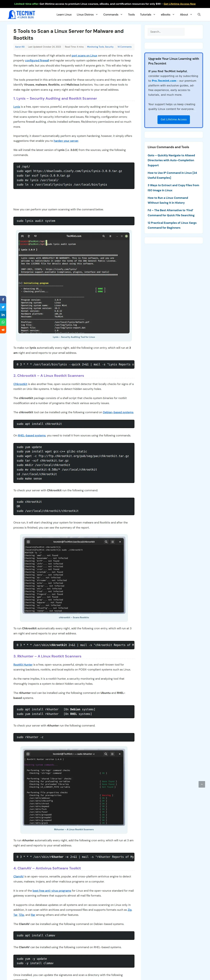Share the article on Twitter

tap(3, 307)
